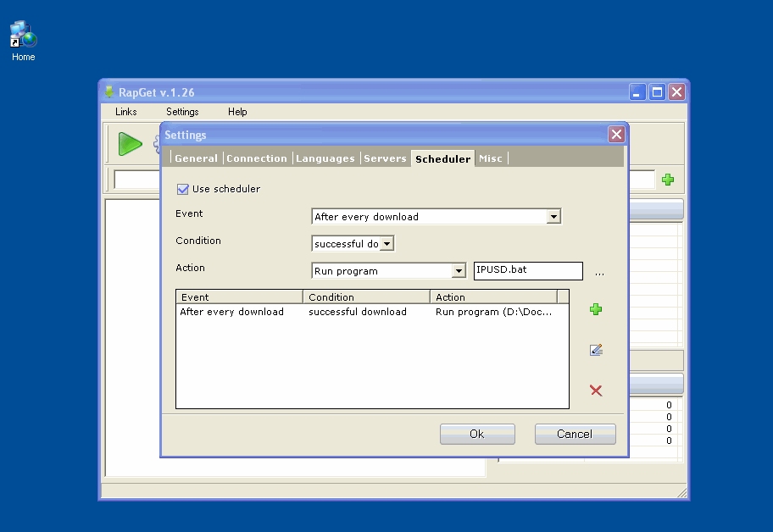This screenshot has height=532, width=773.
Task: Expand the Condition dropdown arrow
Action: 387,244
